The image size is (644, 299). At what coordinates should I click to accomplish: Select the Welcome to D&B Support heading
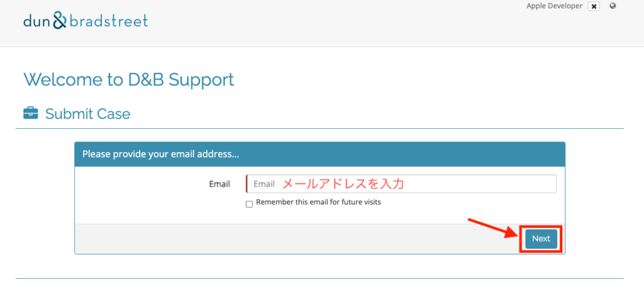128,80
